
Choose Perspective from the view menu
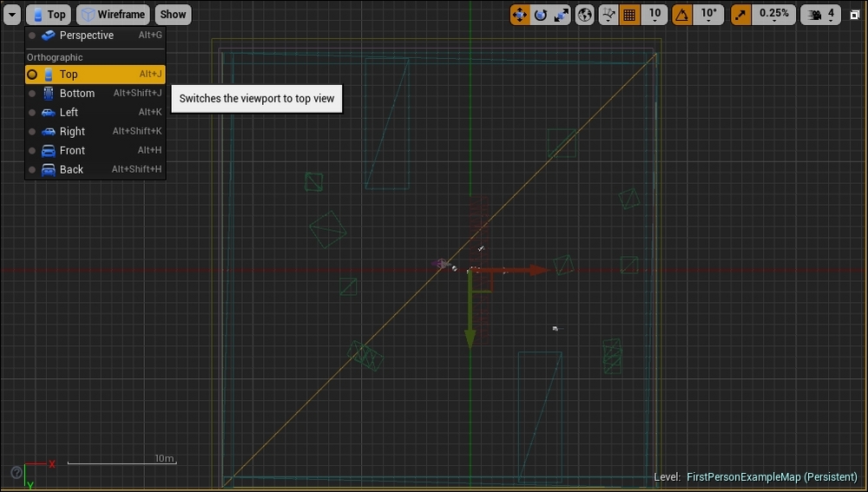point(86,36)
